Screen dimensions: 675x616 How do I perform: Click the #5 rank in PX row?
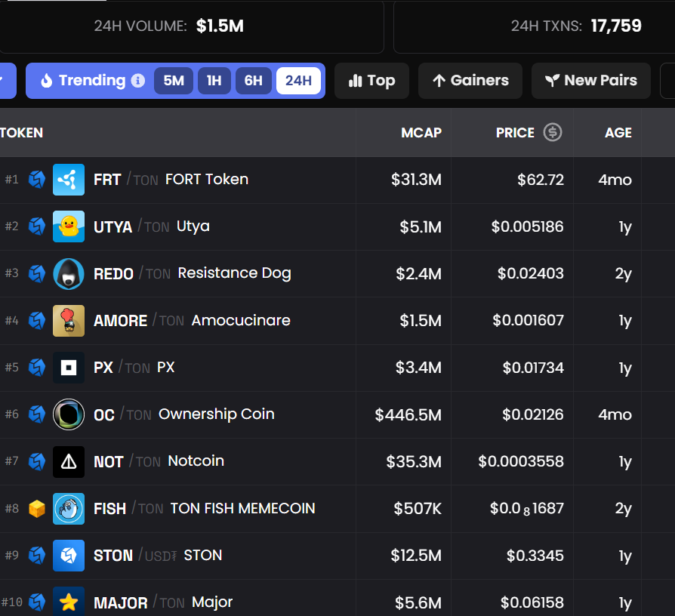(11, 367)
